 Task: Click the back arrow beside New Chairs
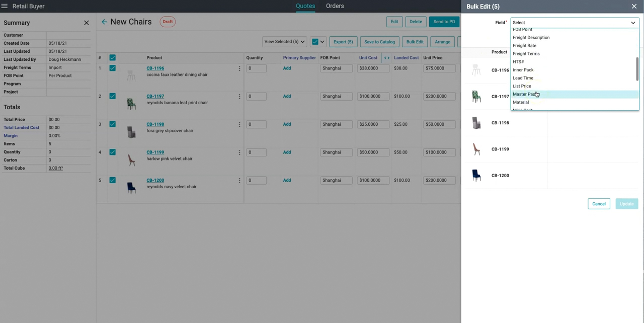pos(104,22)
